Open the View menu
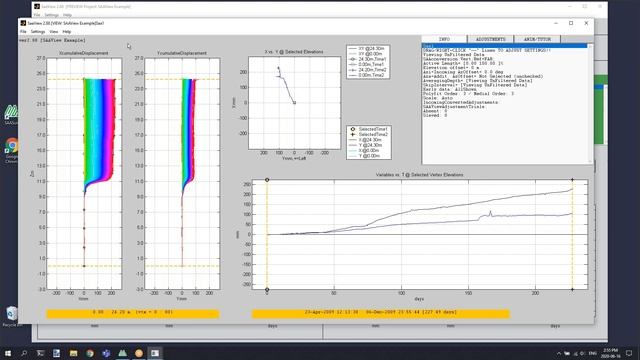This screenshot has width=640, height=360. click(53, 31)
